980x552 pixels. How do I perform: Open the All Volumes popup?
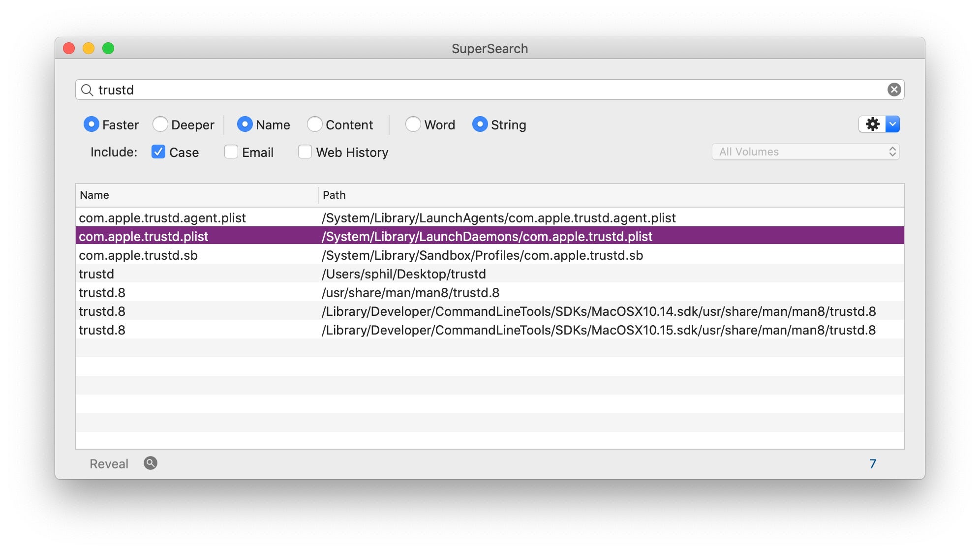(x=805, y=152)
